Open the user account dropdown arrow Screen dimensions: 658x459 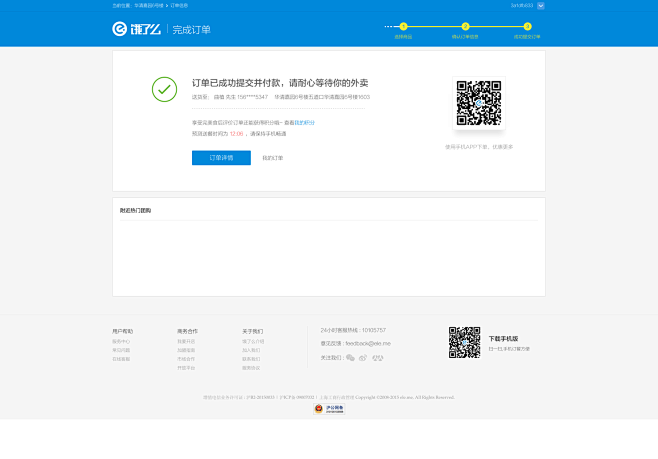[x=540, y=5]
